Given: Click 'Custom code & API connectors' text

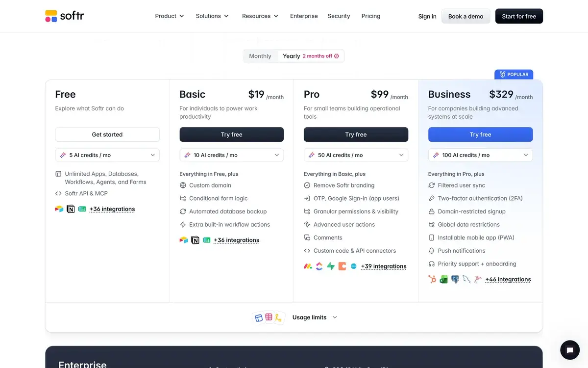Looking at the screenshot, I should [355, 251].
